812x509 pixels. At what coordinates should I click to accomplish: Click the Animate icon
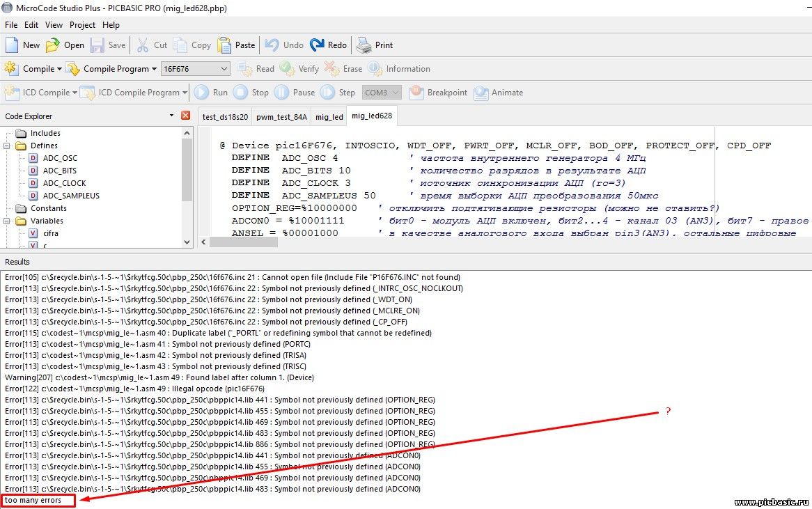(481, 92)
